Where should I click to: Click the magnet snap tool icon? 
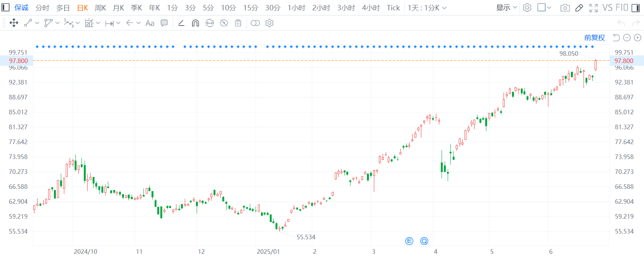pos(196,23)
